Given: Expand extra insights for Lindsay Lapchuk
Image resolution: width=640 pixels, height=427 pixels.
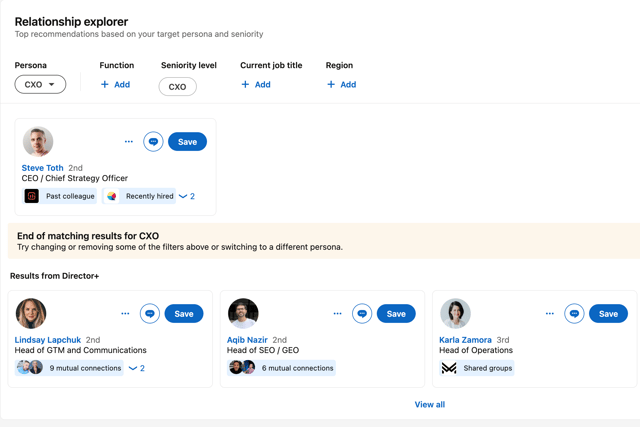Looking at the screenshot, I should pyautogui.click(x=137, y=368).
